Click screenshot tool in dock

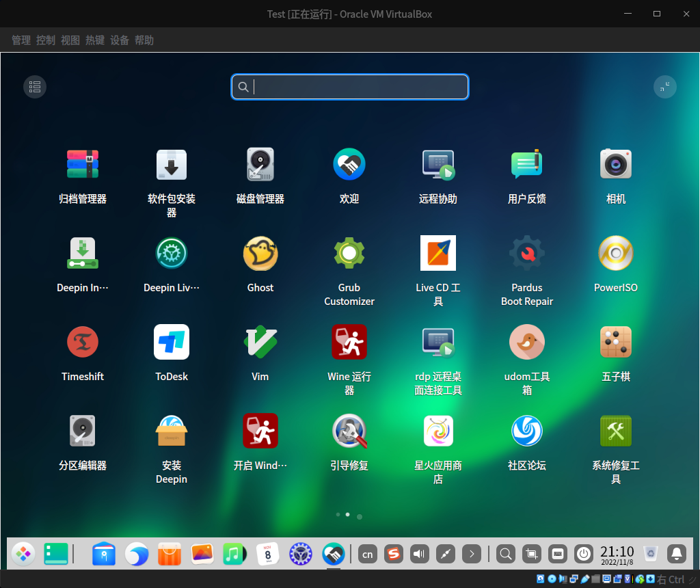pyautogui.click(x=532, y=554)
